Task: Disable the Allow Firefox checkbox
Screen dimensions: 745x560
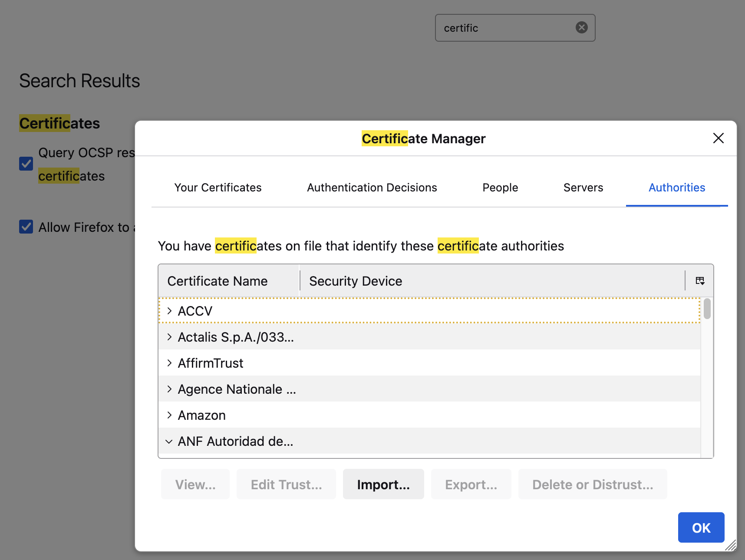Action: 26,227
